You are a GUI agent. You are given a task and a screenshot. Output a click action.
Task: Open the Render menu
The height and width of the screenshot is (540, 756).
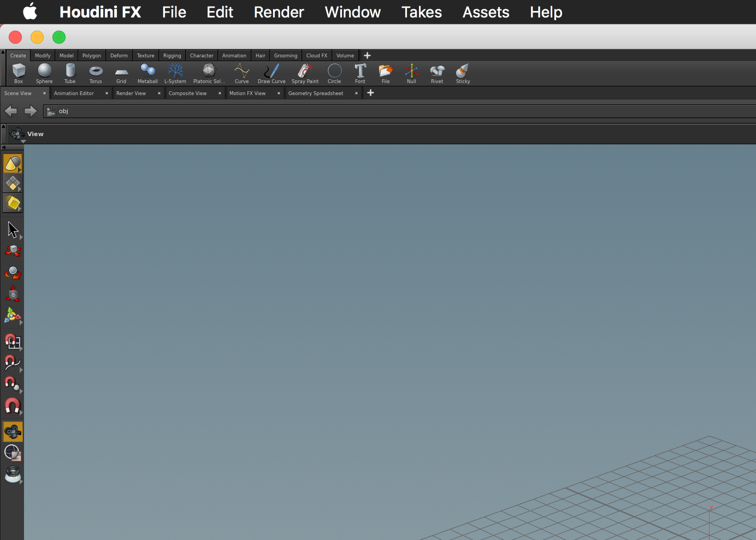pyautogui.click(x=279, y=12)
